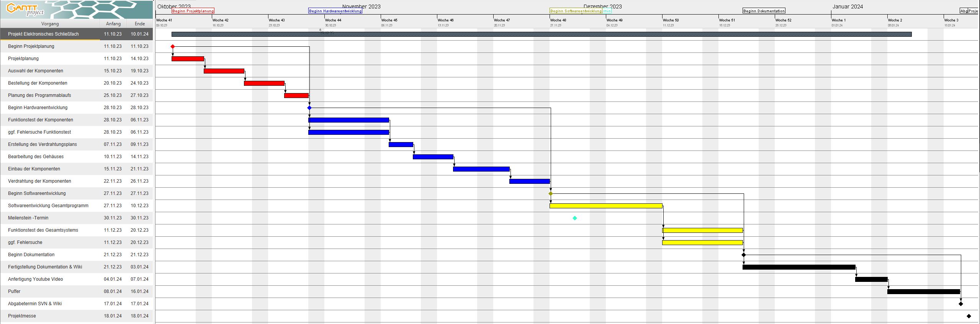Viewport: 980px width, 324px height.
Task: Click the black Beginn Dokumentation milestone diamond
Action: (744, 255)
